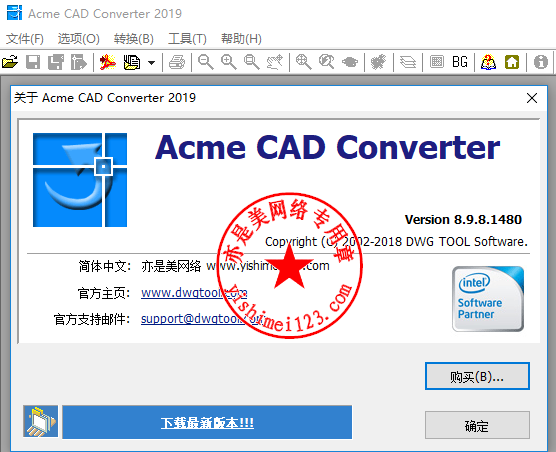Screen dimensions: 556x452
Task: Click the Export file arrow icon
Action: point(78,62)
